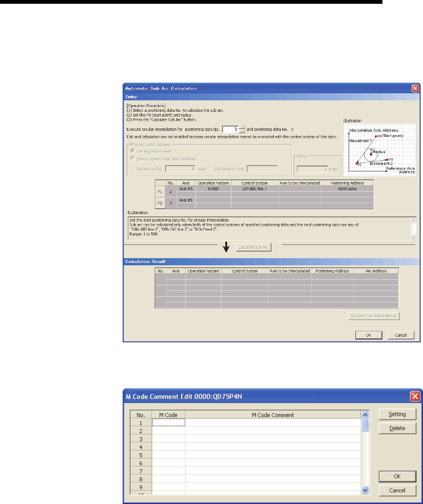The height and width of the screenshot is (504, 423).
Task: Decrease positioning data No. with spinner down arrow
Action: coord(242,131)
